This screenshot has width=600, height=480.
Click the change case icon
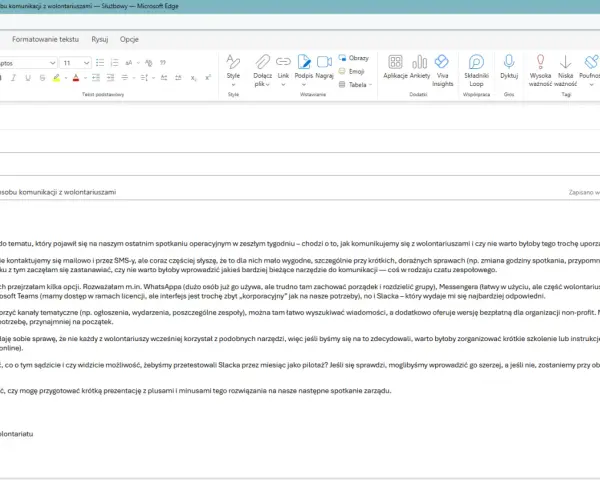coord(129,62)
